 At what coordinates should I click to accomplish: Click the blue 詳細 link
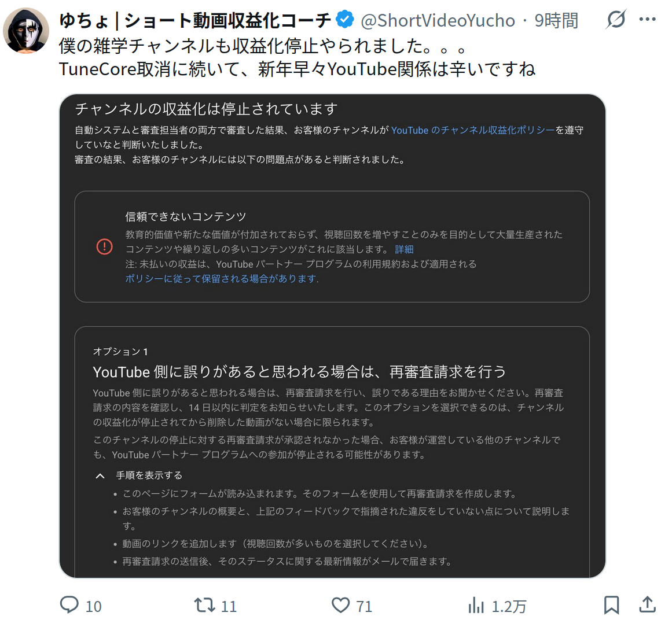[404, 249]
